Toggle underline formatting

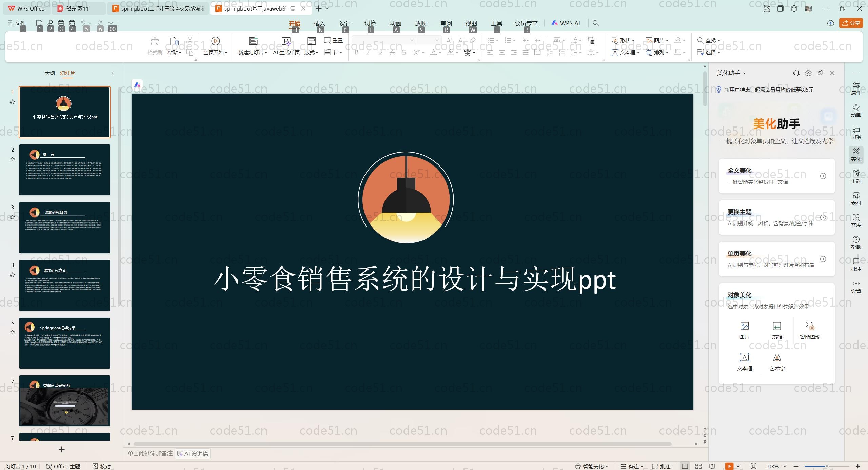(380, 52)
